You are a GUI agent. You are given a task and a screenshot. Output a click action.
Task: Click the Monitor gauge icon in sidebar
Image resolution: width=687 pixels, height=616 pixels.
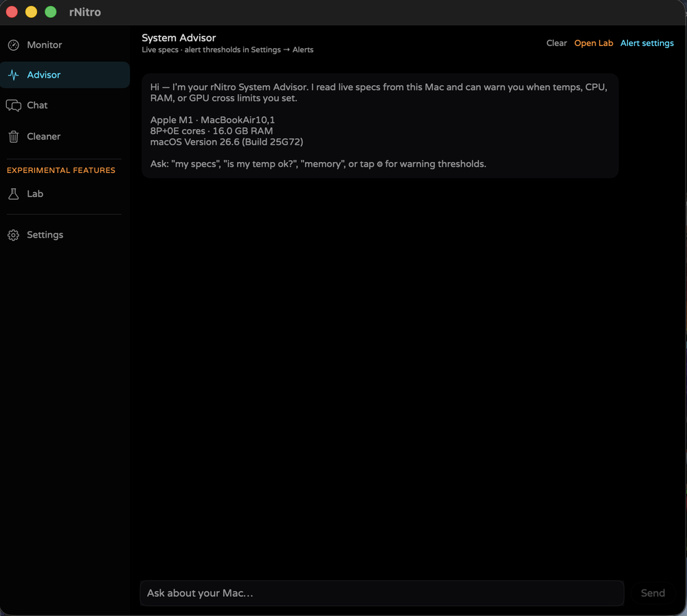[x=14, y=45]
